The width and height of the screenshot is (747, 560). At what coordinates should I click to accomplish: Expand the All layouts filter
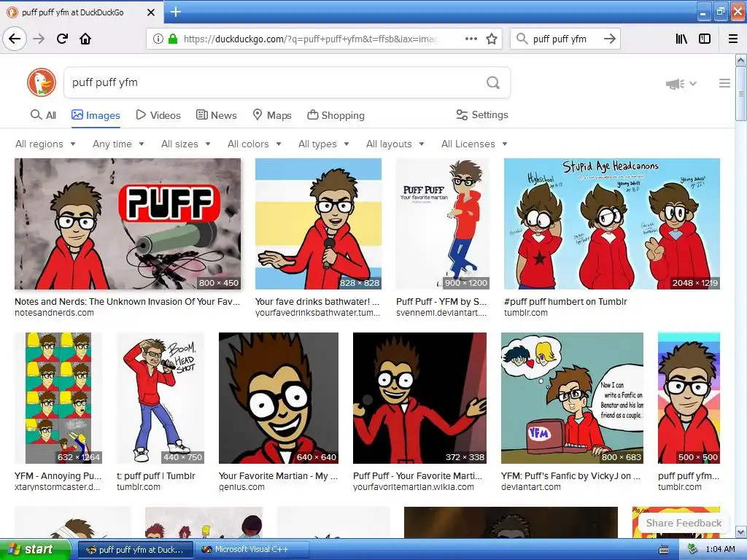[395, 144]
